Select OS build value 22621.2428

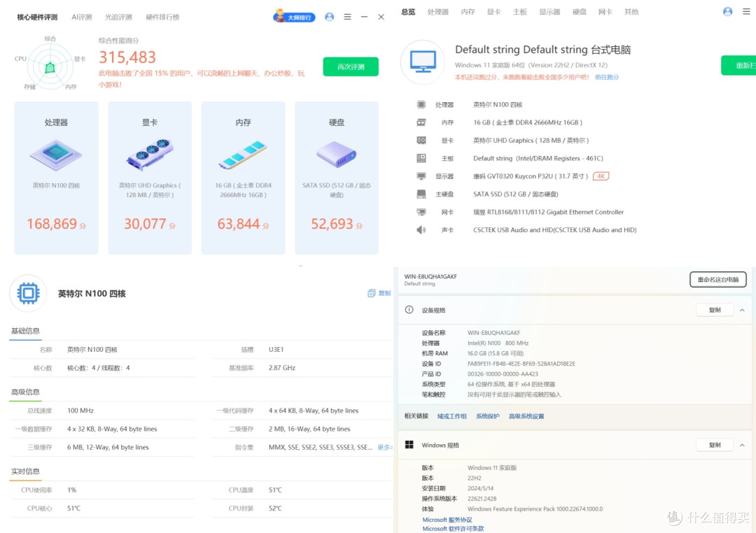(482, 499)
